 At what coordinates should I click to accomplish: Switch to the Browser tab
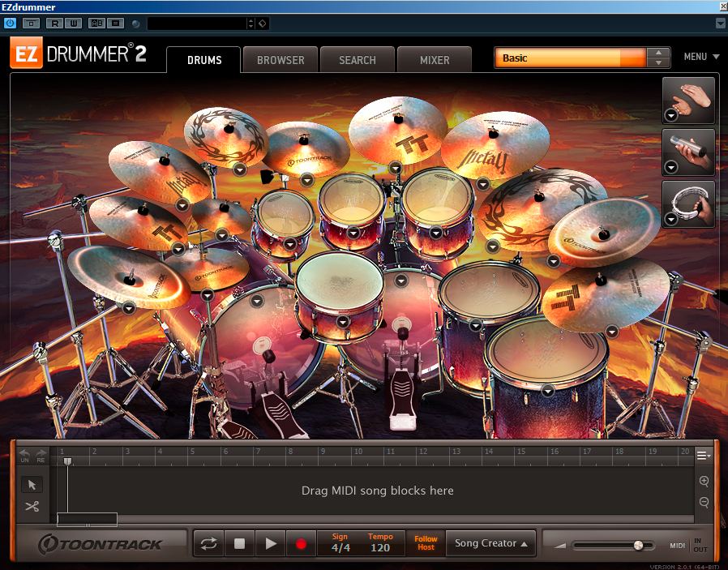[x=280, y=60]
